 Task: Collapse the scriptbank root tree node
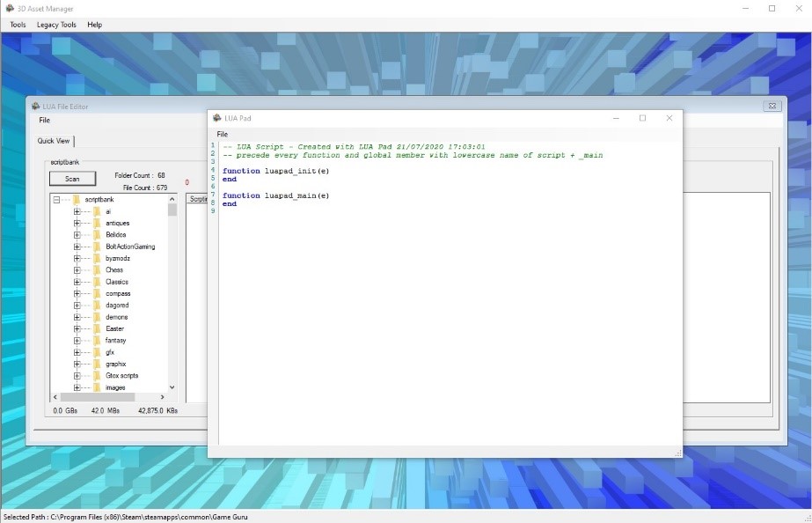(57, 200)
